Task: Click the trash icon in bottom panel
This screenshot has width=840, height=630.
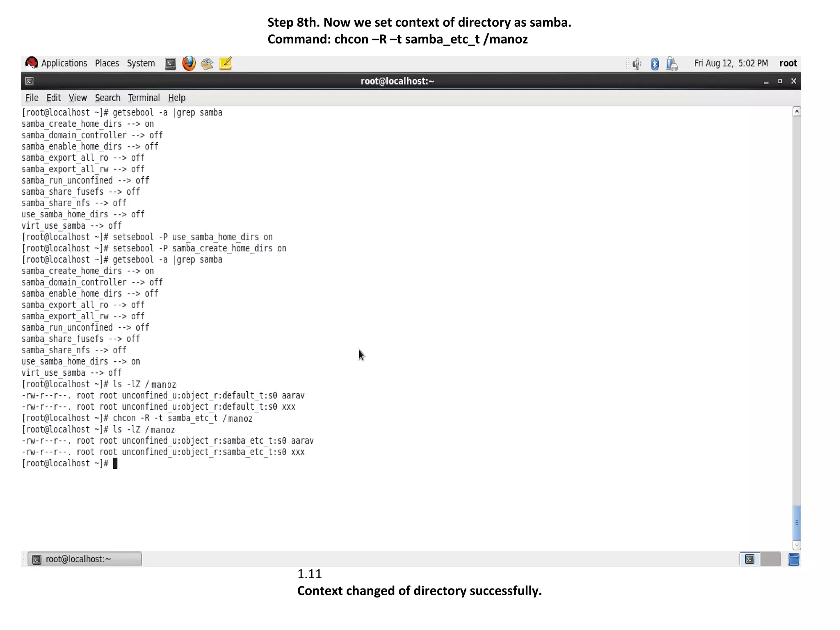Action: [794, 559]
